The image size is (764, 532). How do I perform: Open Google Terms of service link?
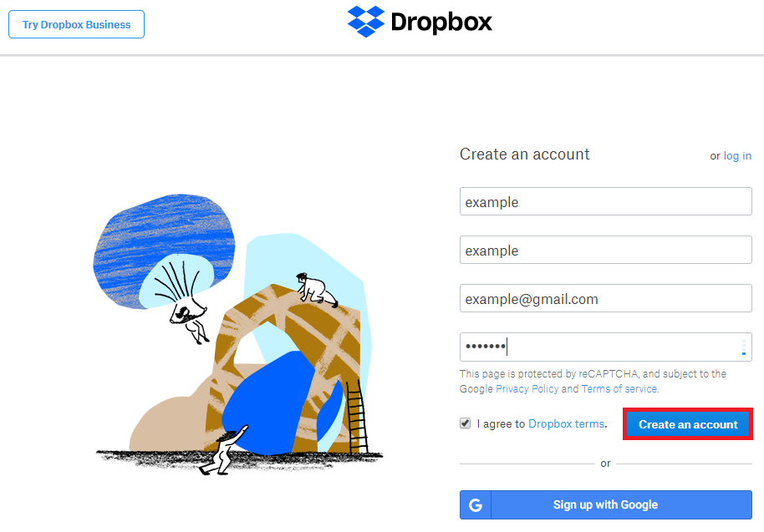pos(619,389)
